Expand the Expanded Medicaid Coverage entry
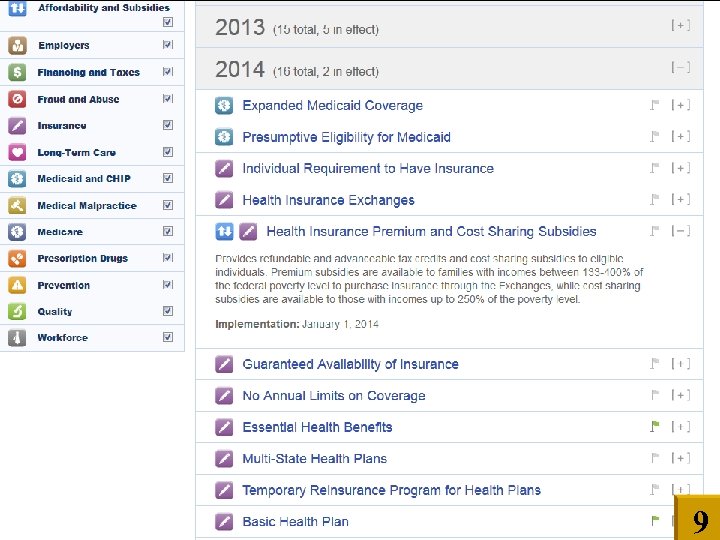The image size is (720, 540). pos(680,105)
